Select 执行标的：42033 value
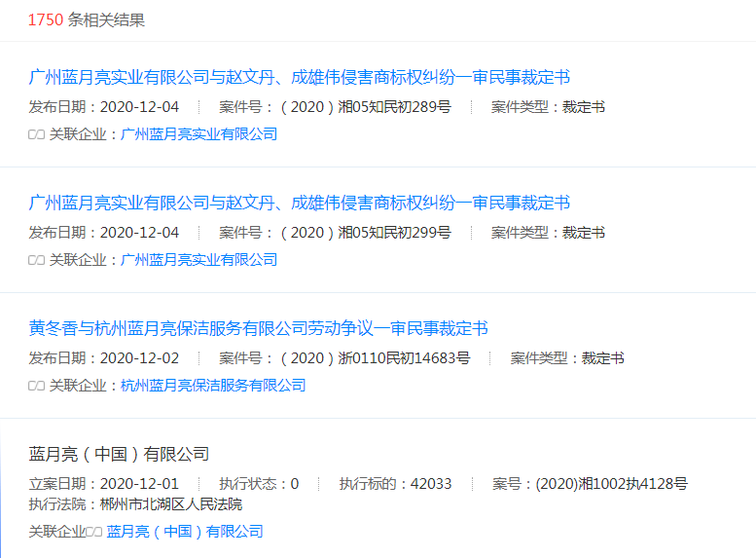Screen dimensions: 756x558 click(x=395, y=483)
